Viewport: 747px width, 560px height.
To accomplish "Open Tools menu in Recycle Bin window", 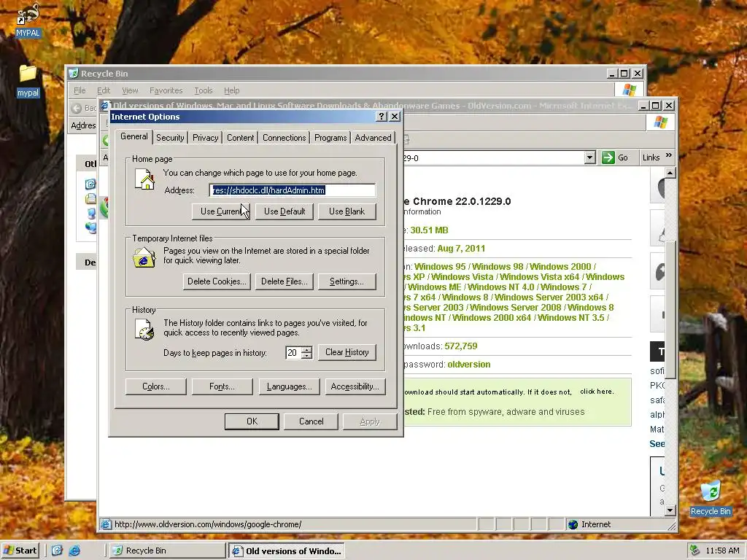I will point(203,90).
